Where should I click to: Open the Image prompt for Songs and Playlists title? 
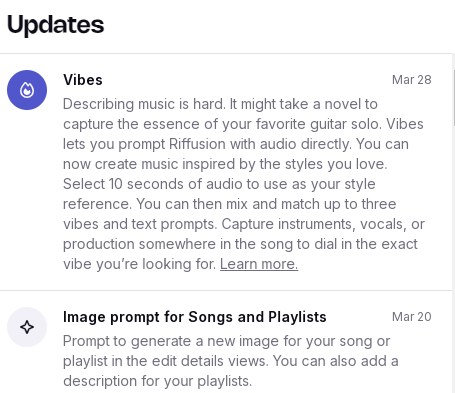click(195, 317)
